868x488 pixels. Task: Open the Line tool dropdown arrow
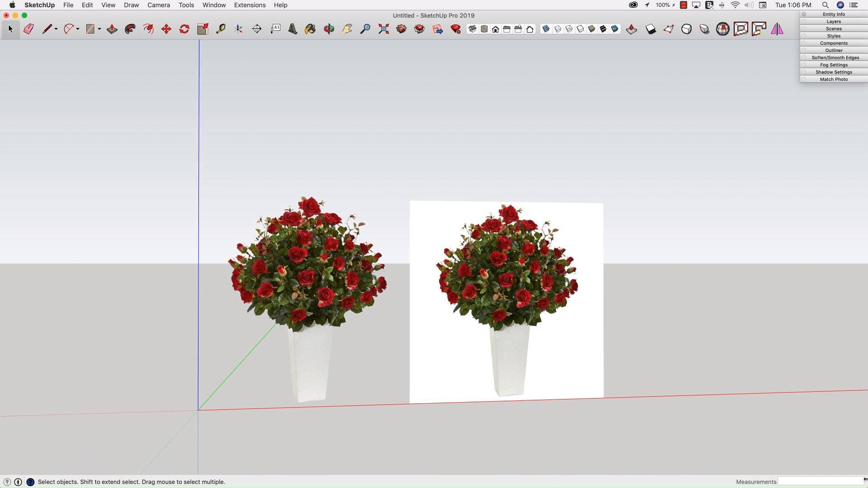point(56,29)
